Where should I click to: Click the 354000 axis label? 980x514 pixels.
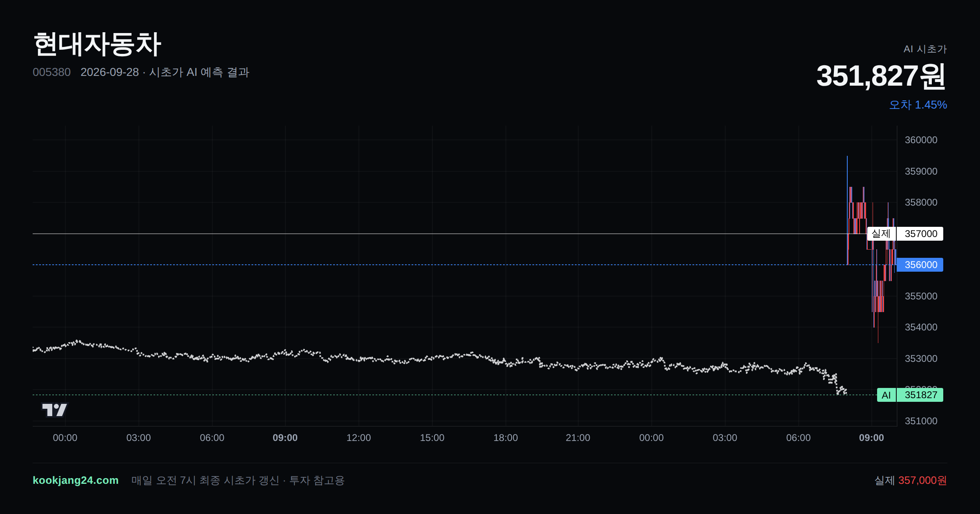tap(921, 327)
